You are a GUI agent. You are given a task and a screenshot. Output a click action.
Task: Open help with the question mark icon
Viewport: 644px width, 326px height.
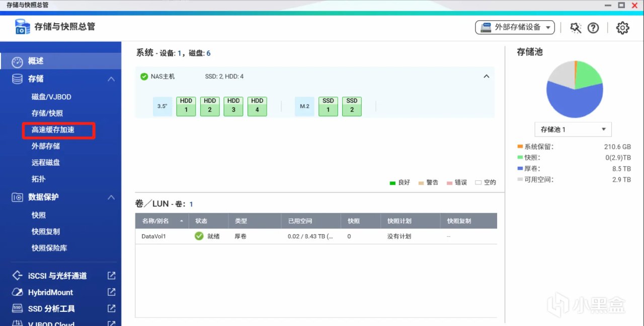tap(593, 28)
